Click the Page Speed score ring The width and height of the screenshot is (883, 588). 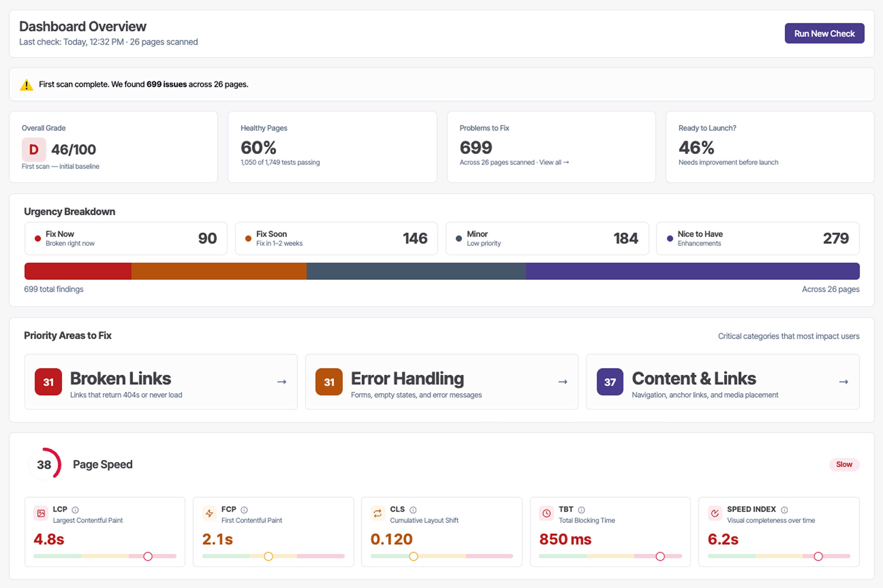(44, 465)
